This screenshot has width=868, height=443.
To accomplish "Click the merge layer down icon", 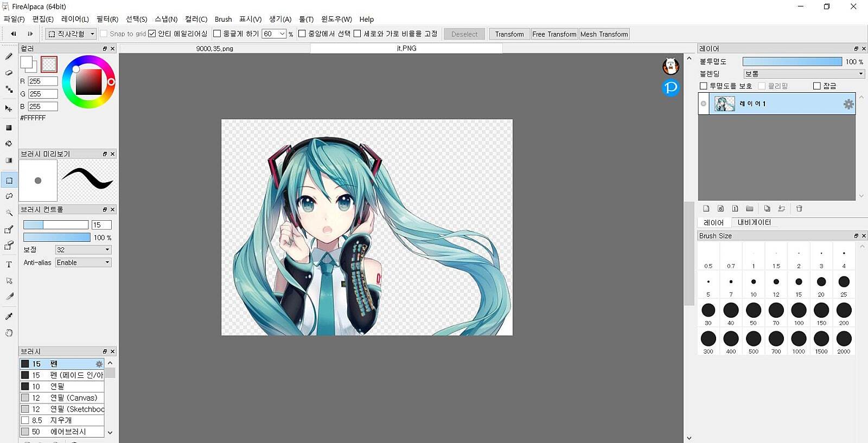I will 782,209.
